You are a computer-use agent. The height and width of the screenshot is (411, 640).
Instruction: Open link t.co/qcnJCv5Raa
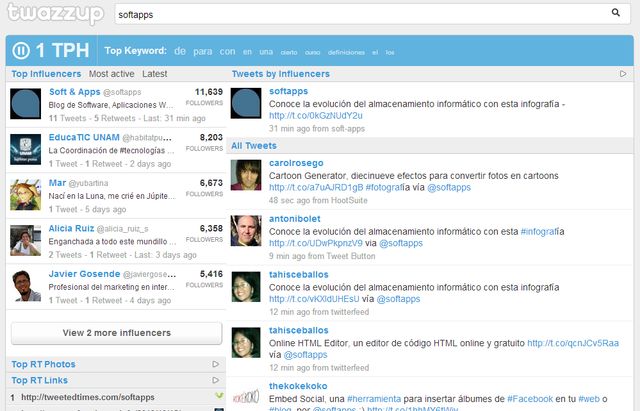[573, 343]
